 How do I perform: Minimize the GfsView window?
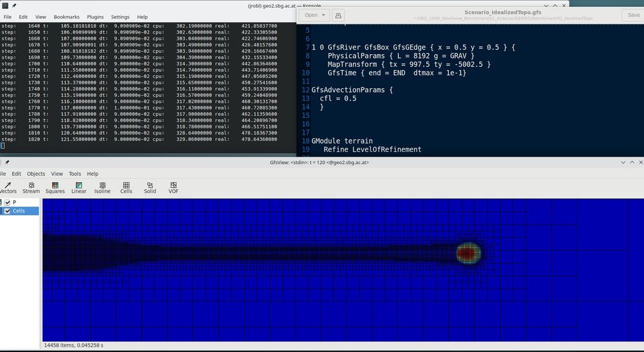point(623,162)
